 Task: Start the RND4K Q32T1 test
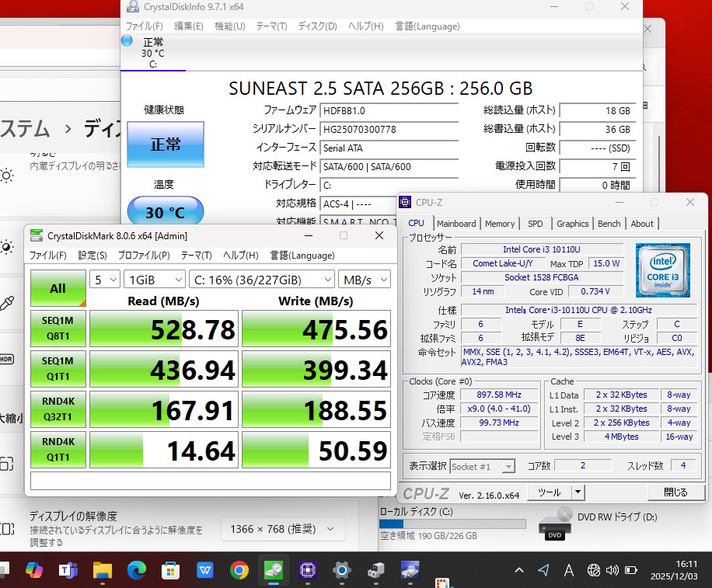[x=58, y=409]
